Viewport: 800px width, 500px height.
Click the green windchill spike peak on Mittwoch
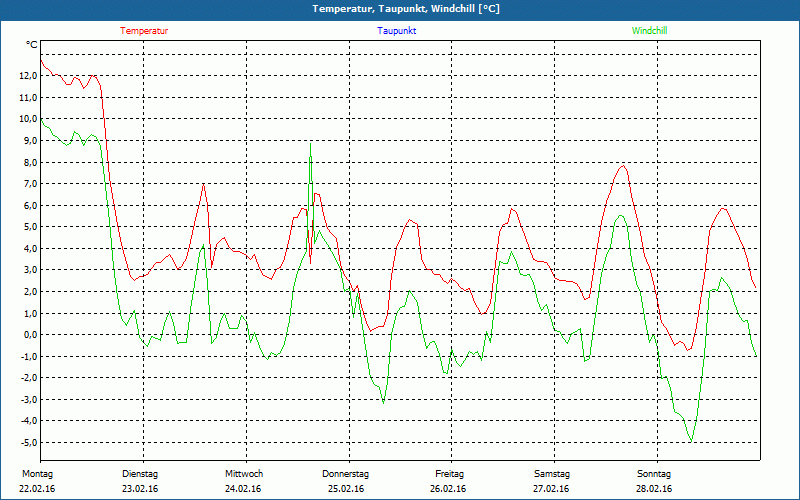pyautogui.click(x=310, y=144)
